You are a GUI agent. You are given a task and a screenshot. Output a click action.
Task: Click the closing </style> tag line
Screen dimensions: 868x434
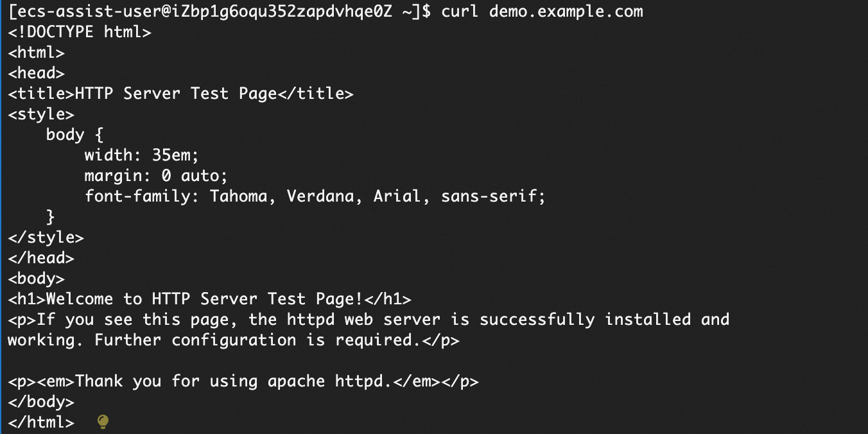click(x=46, y=238)
